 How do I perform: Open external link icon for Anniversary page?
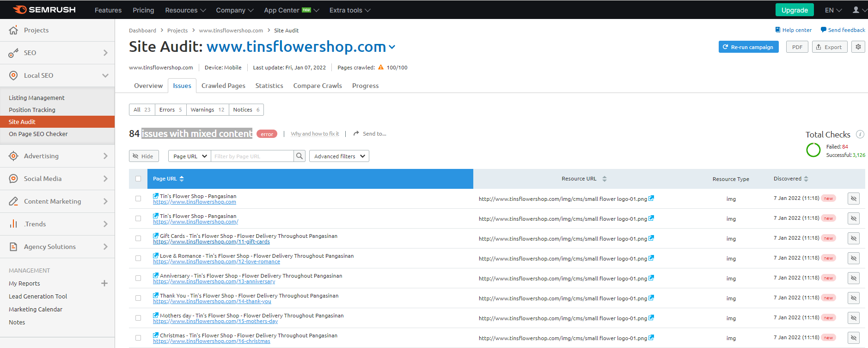click(156, 275)
